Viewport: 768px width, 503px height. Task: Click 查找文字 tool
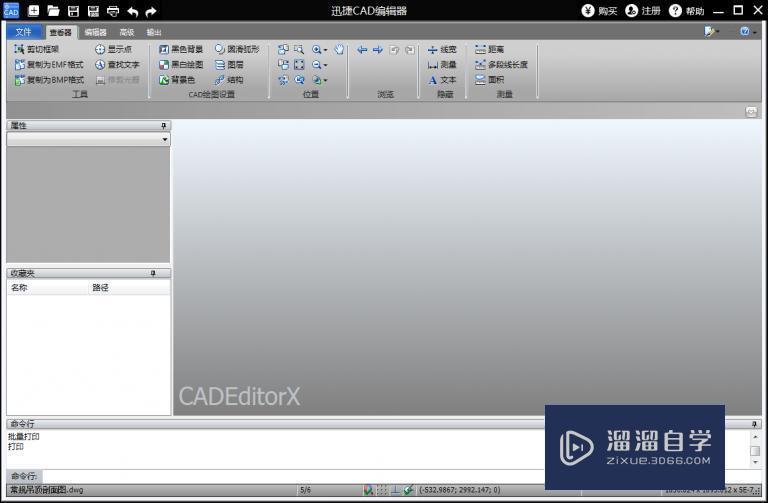(x=118, y=64)
